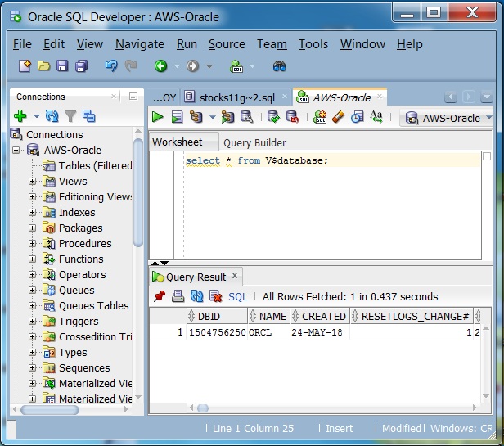The image size is (504, 446).
Task: Close the Query Result tab
Action: (235, 276)
